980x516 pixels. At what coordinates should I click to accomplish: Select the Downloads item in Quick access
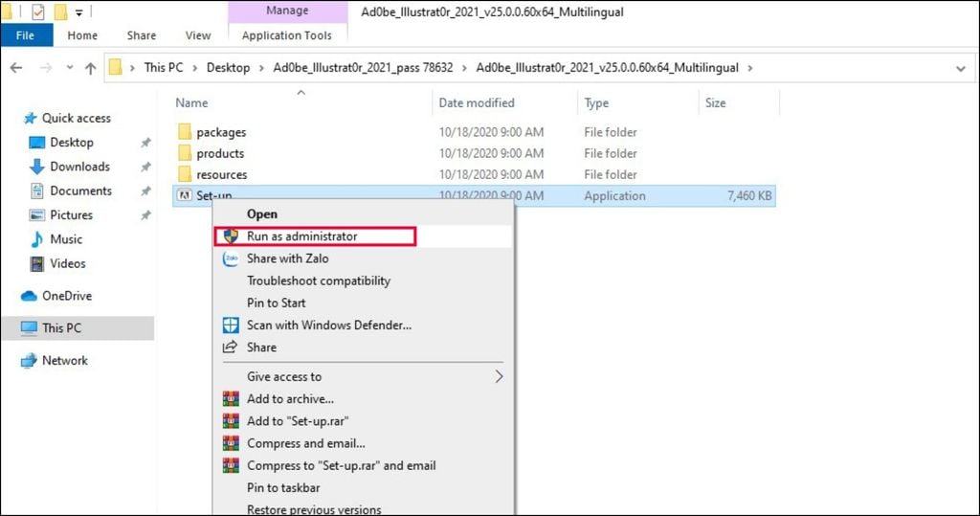pyautogui.click(x=81, y=167)
